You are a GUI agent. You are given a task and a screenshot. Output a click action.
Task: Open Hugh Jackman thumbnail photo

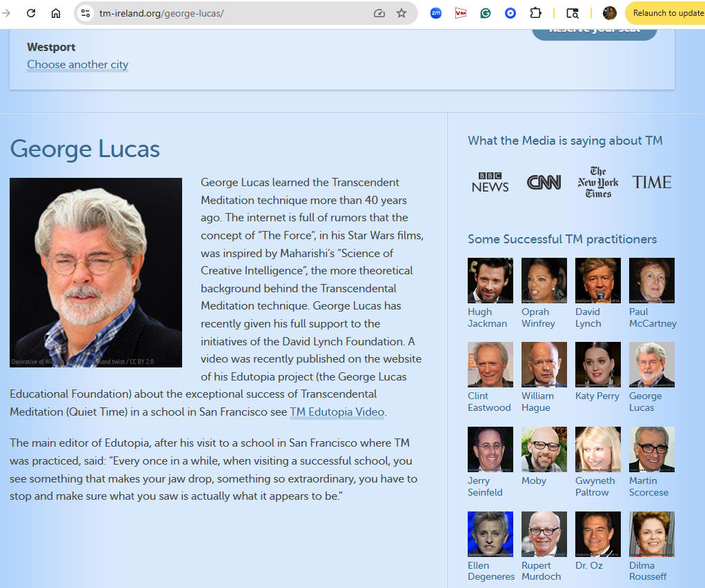point(490,281)
